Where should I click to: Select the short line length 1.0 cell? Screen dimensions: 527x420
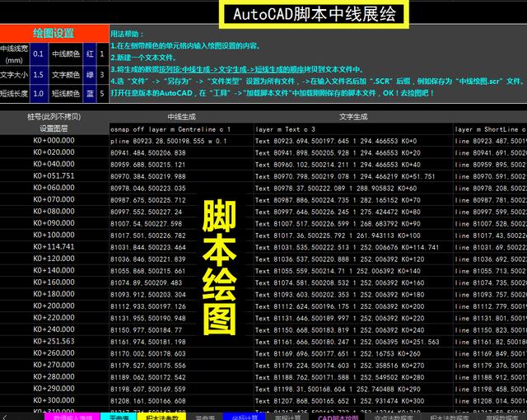[39, 93]
